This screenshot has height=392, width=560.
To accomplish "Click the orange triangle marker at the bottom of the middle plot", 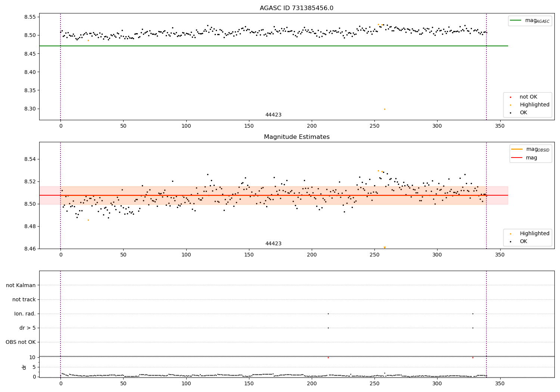I will coord(385,248).
